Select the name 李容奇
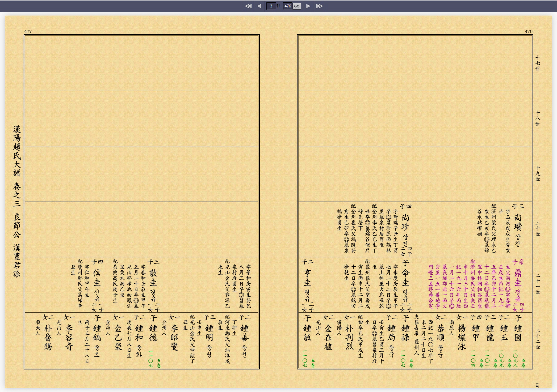This screenshot has height=392, width=557. [x=69, y=337]
